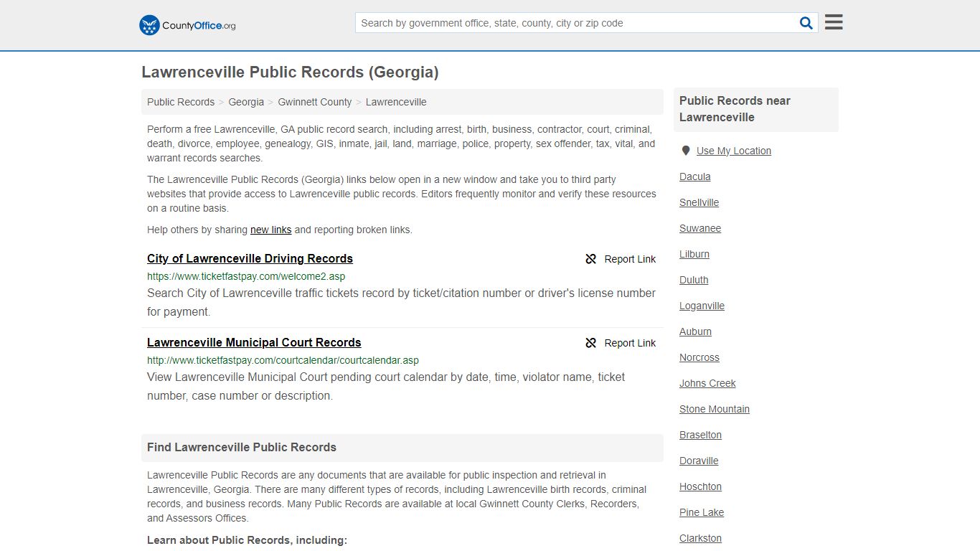The image size is (980, 551).
Task: Follow the 'new links' hyperlink
Action: 270,230
